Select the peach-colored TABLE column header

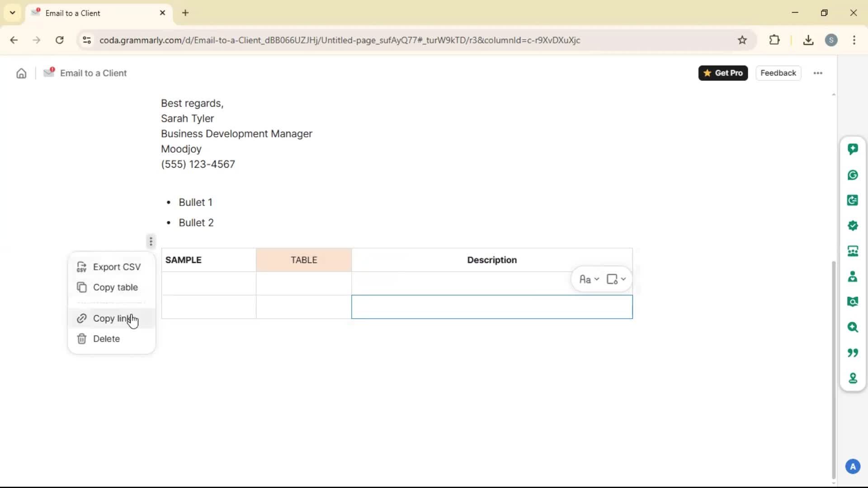click(x=304, y=260)
